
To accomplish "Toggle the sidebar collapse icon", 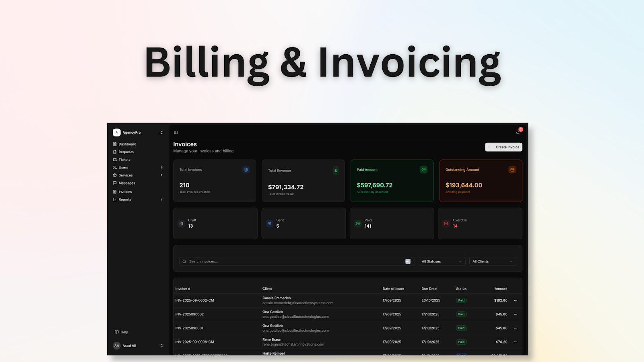I will pos(175,132).
